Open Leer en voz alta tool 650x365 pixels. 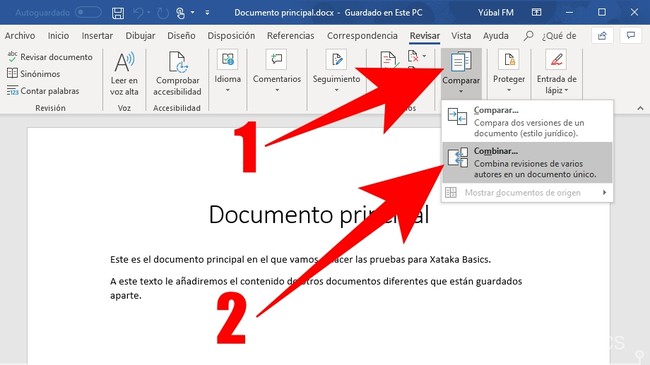124,74
